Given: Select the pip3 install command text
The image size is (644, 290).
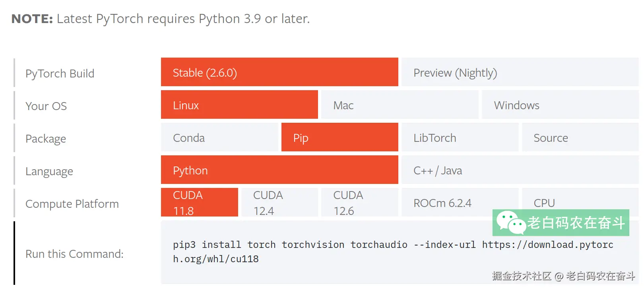Looking at the screenshot, I should tap(393, 245).
